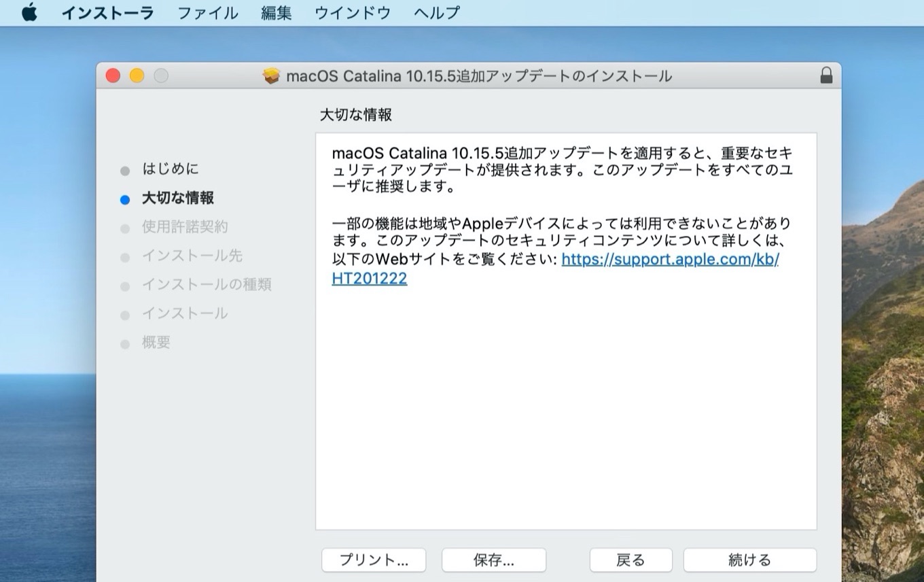Image resolution: width=924 pixels, height=582 pixels.
Task: Close the installer window with red button
Action: (113, 75)
